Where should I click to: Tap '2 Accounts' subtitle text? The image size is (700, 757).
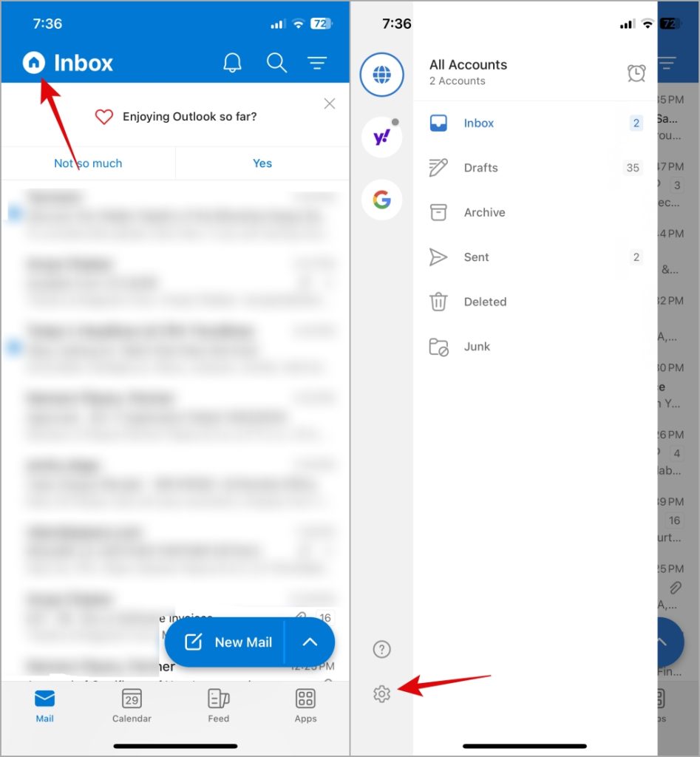(x=457, y=81)
